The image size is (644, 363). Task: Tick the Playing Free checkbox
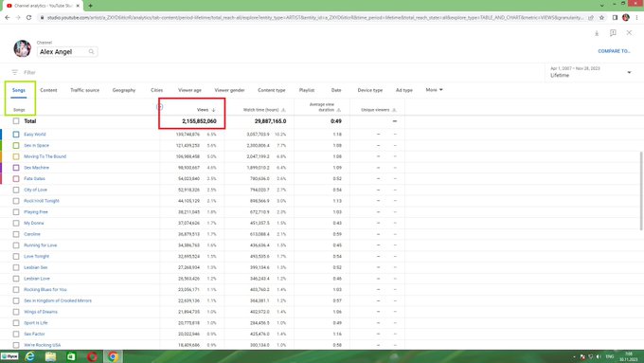point(16,212)
